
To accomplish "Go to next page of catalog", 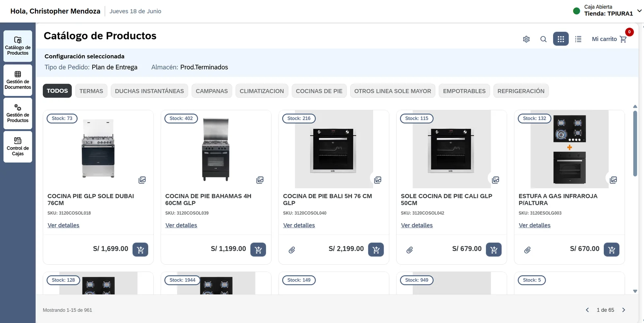I will coord(623,310).
